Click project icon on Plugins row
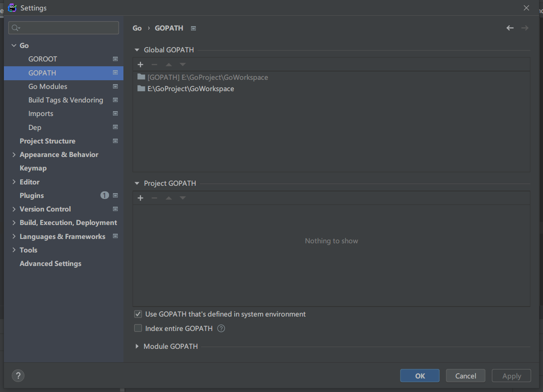Screen dimensions: 543x392 click(x=116, y=195)
